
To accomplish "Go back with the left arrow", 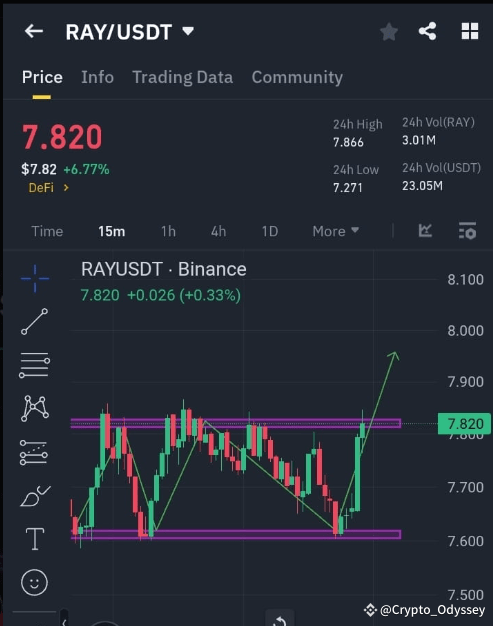I will (x=34, y=31).
